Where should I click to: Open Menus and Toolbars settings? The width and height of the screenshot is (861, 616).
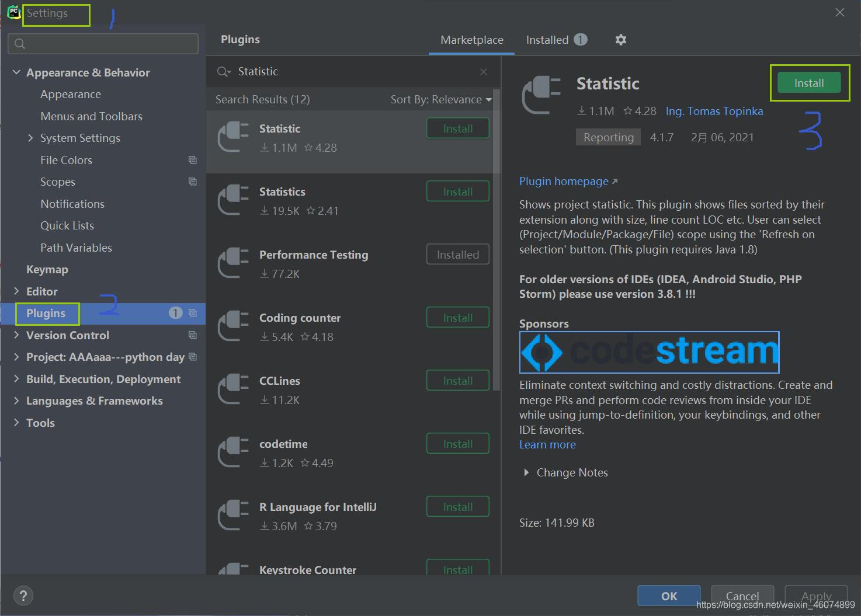coord(91,116)
